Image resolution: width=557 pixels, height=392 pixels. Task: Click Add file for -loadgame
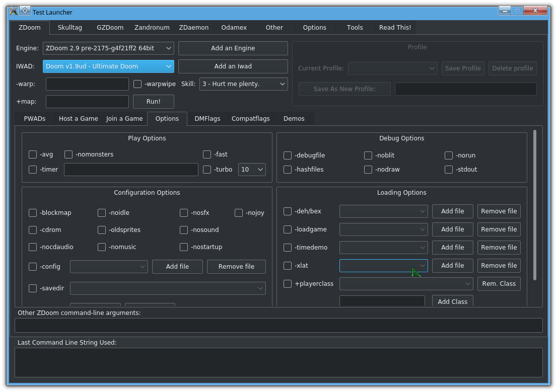pyautogui.click(x=452, y=229)
